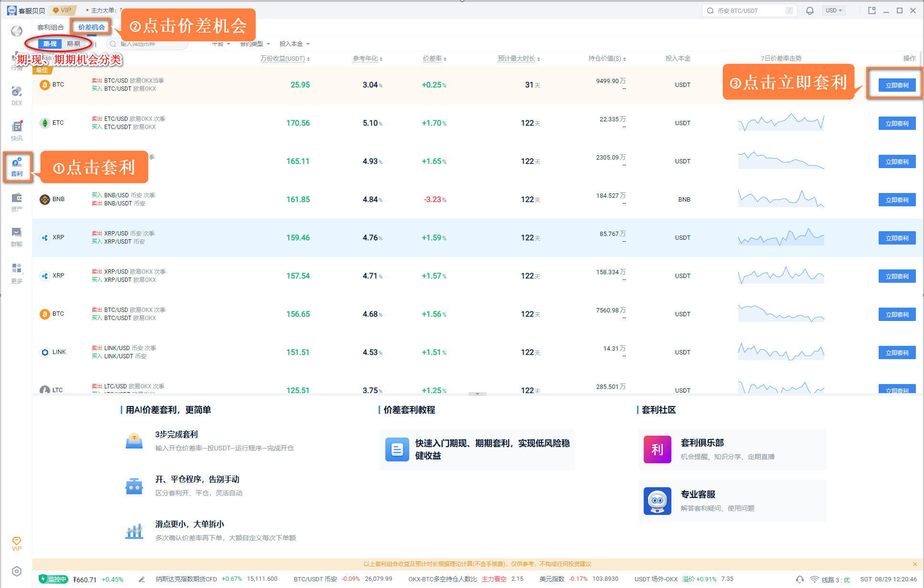Screen dimensions: 924x588
Task: Sort by 持仓价值($) column
Action: [x=607, y=59]
